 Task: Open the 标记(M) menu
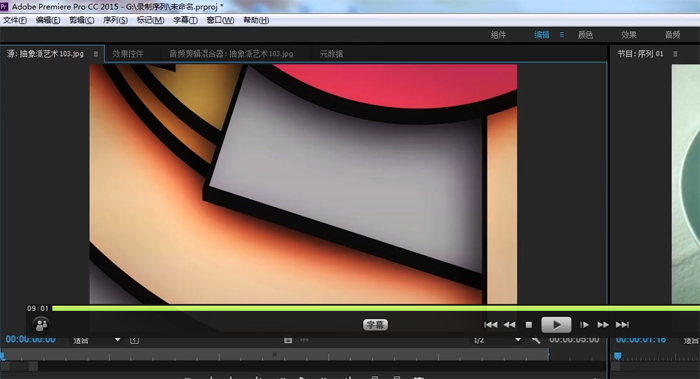pyautogui.click(x=150, y=20)
